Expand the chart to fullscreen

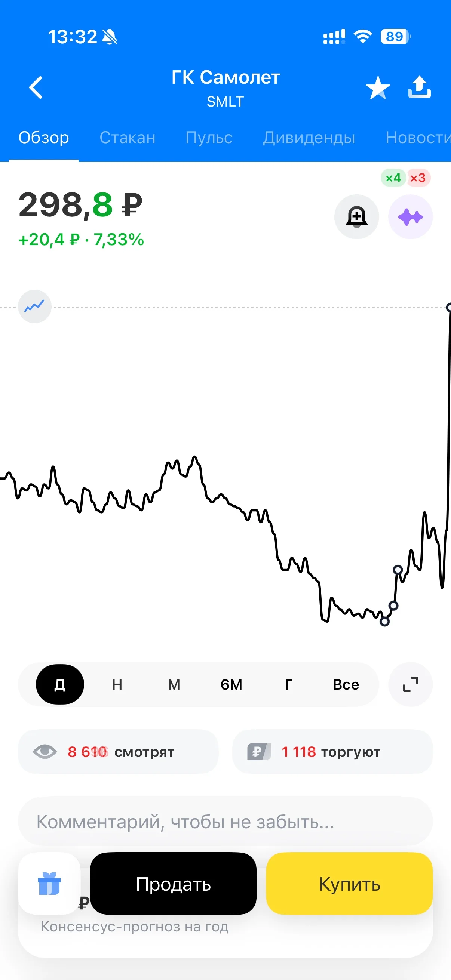410,684
